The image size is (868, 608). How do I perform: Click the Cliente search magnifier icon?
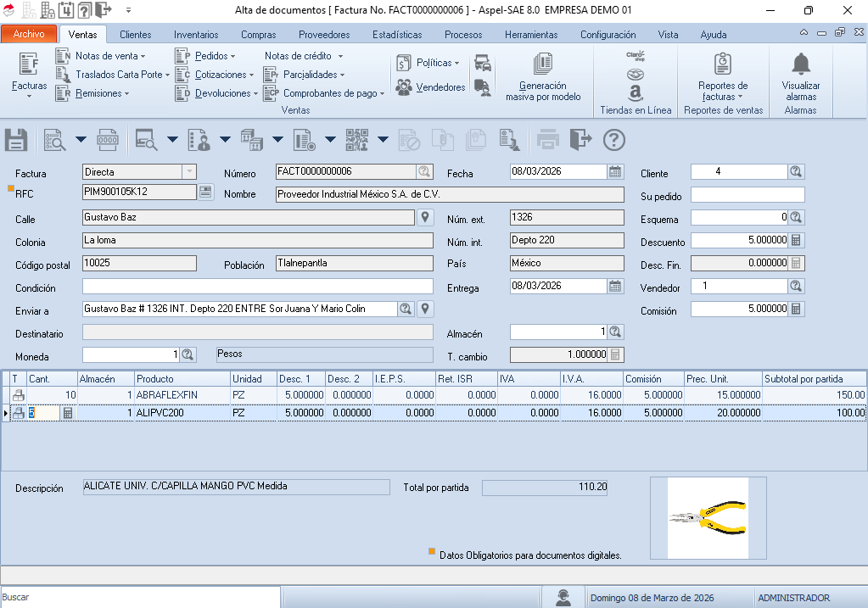pos(796,171)
